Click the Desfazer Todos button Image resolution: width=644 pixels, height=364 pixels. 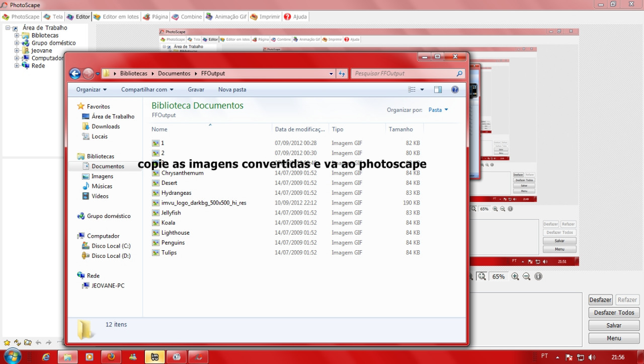pos(614,313)
